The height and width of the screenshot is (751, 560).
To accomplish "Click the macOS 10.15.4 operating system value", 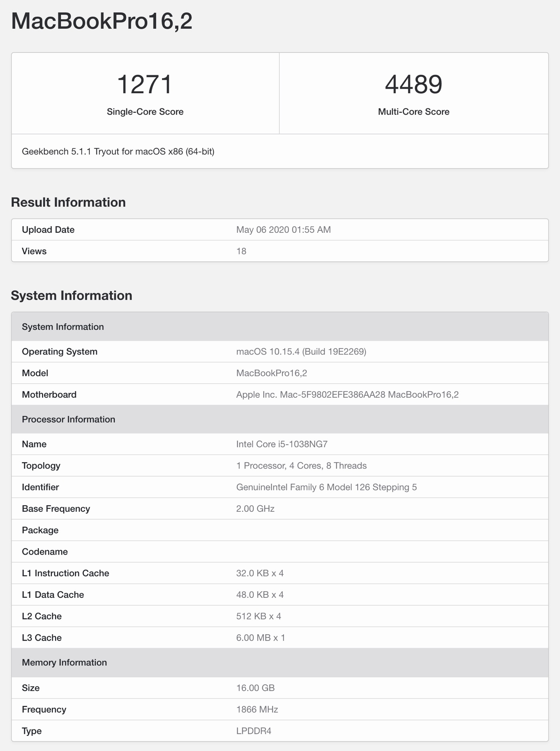I will [x=301, y=352].
